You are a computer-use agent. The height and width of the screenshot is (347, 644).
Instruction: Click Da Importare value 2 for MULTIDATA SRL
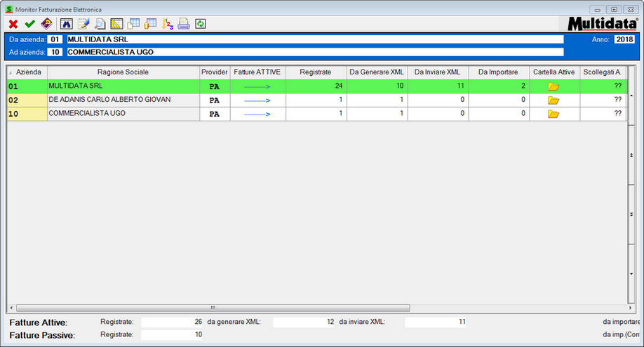point(499,86)
